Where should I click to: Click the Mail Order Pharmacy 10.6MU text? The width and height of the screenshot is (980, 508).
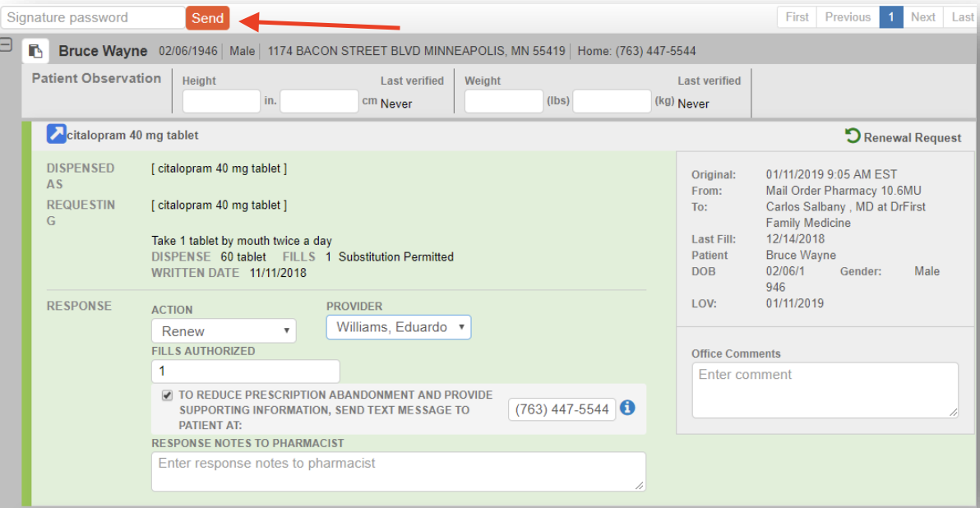click(x=844, y=191)
